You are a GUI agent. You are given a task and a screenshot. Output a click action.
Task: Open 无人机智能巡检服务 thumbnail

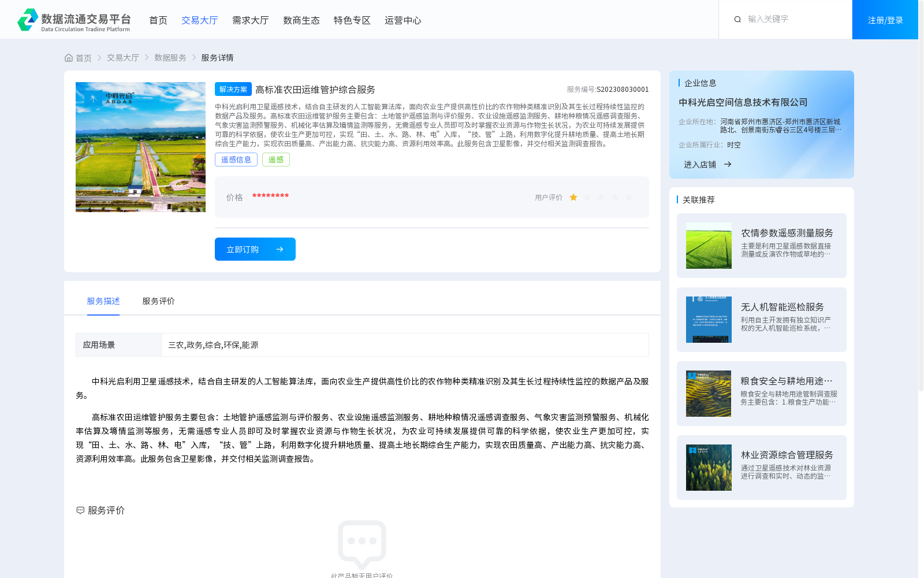pyautogui.click(x=709, y=320)
